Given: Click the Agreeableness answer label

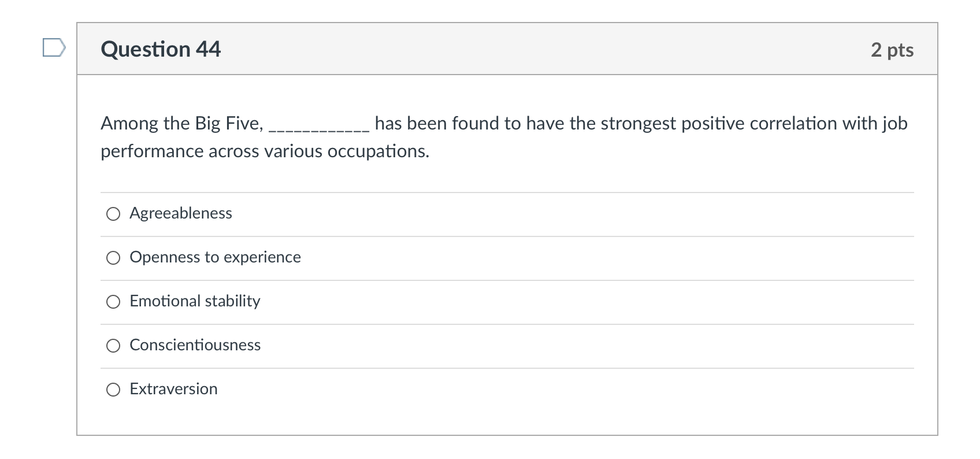Looking at the screenshot, I should coord(180,213).
